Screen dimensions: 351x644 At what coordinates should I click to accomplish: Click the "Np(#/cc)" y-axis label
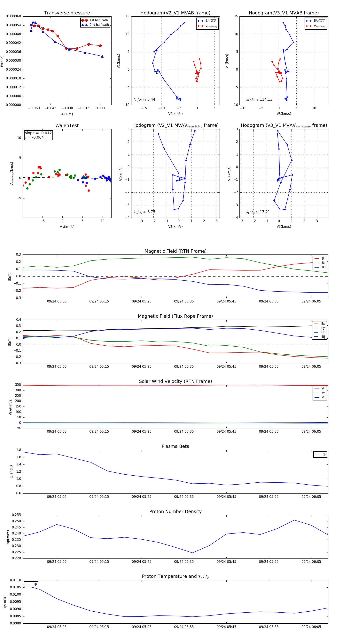coord(8,537)
